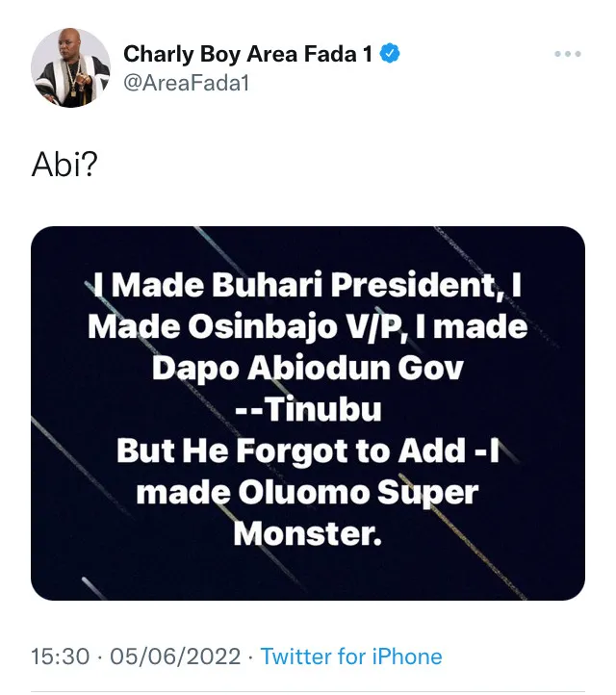Click the Charly Boy Area Fada 1 name

247,55
